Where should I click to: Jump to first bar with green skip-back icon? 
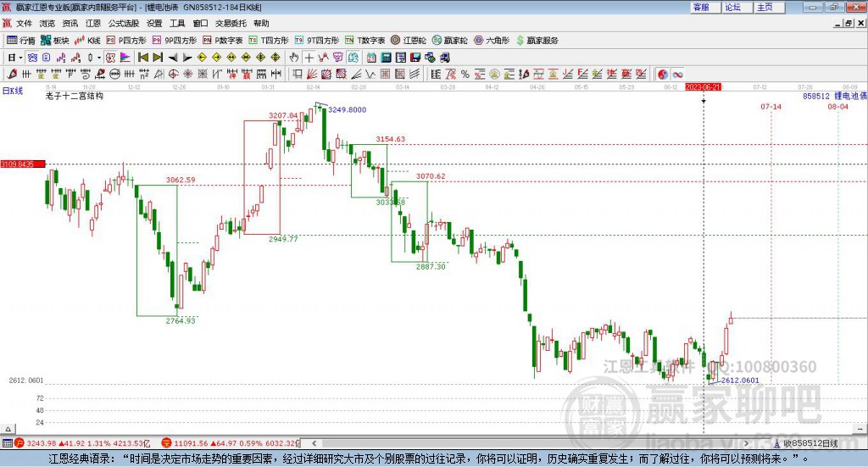tap(142, 58)
